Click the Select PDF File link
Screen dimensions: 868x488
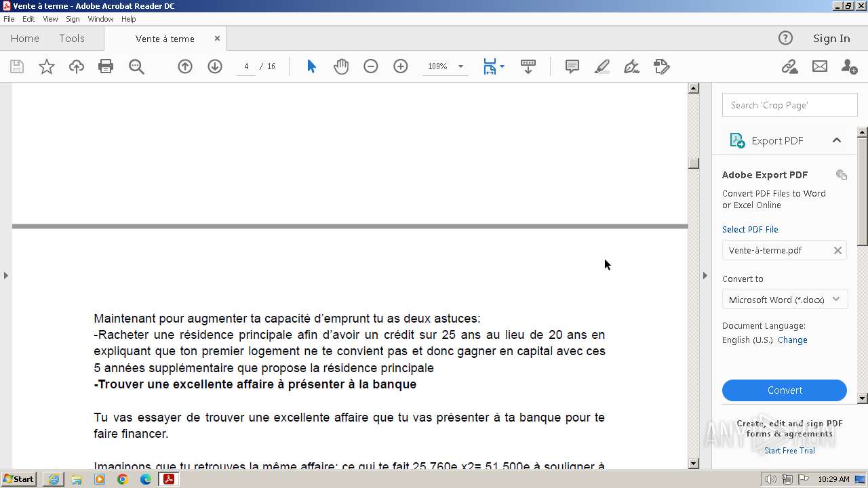coord(750,229)
